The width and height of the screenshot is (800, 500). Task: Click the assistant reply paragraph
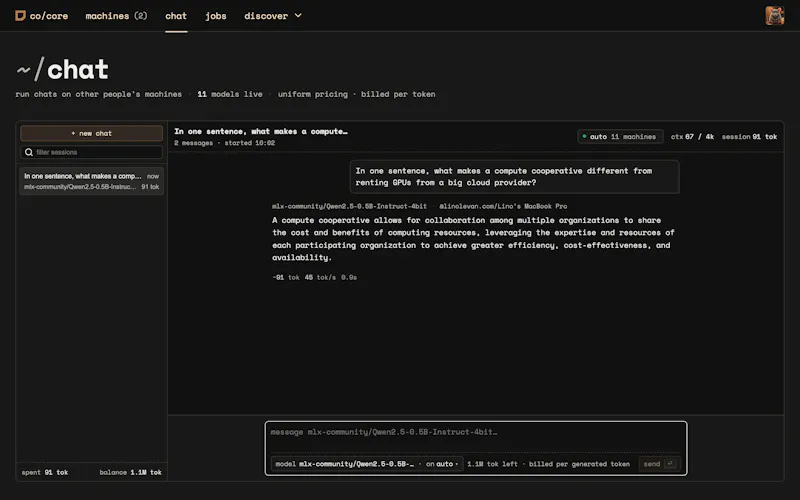pos(473,239)
